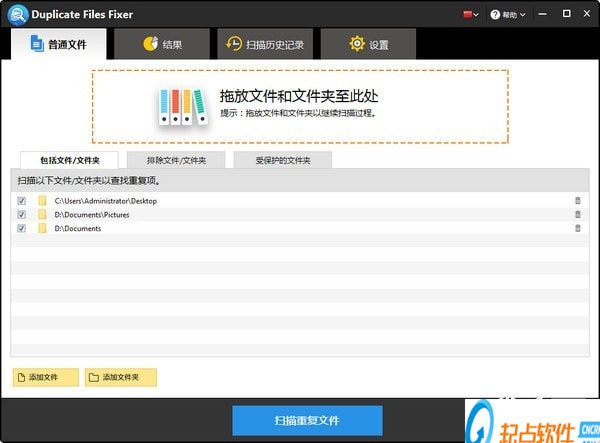
Task: Select the 受保护的文件夹 tab
Action: pos(283,160)
